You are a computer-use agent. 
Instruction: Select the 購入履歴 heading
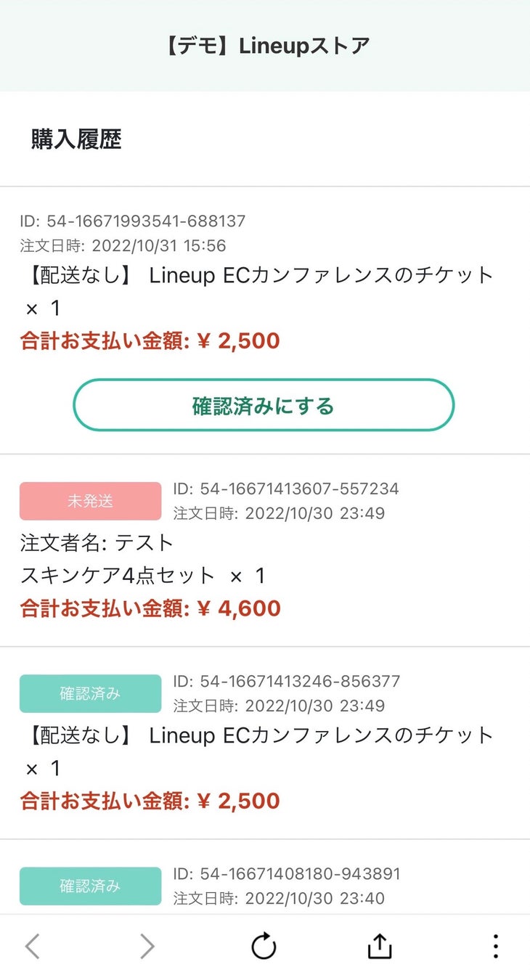coord(76,139)
